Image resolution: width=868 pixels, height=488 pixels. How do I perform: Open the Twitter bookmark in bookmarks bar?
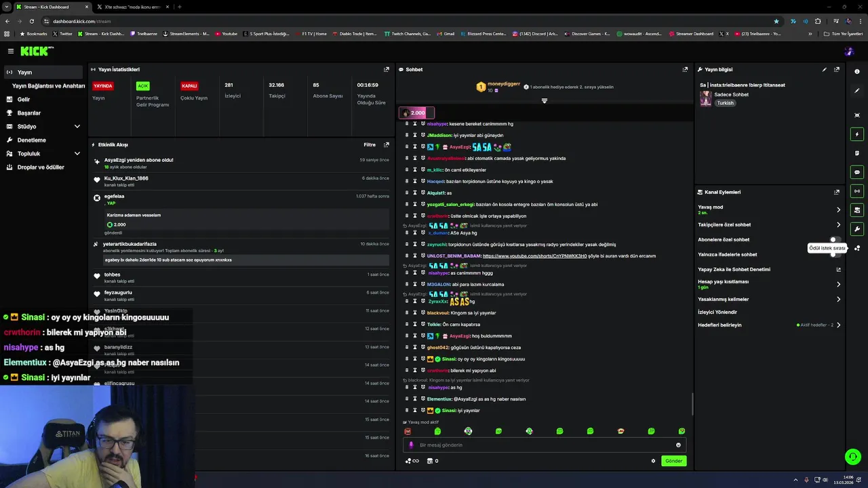[x=62, y=33]
